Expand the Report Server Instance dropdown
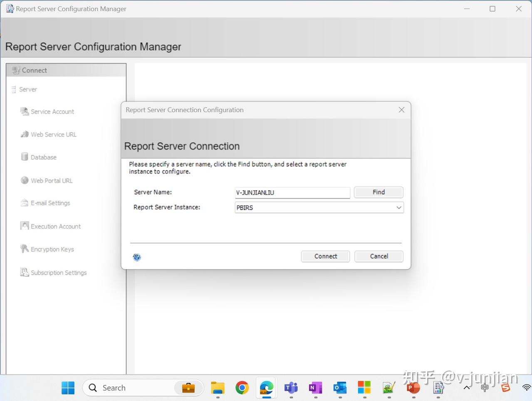532x401 pixels. click(x=398, y=207)
